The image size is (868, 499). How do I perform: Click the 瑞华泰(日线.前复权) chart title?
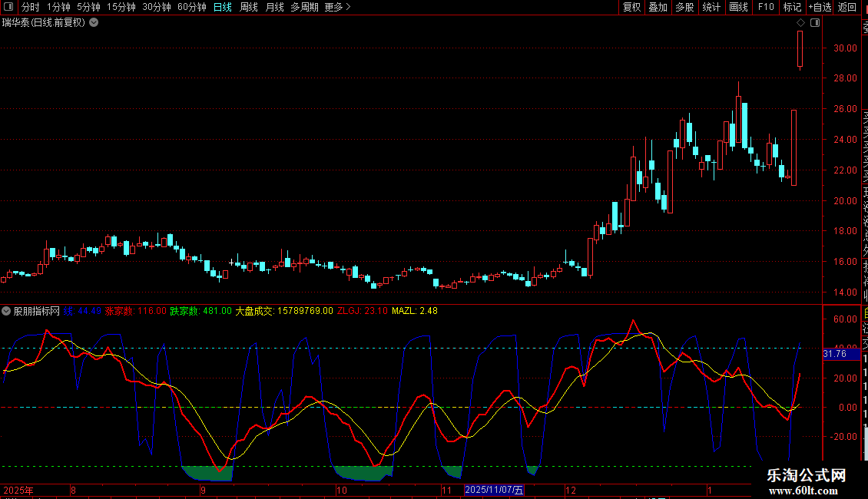point(44,23)
